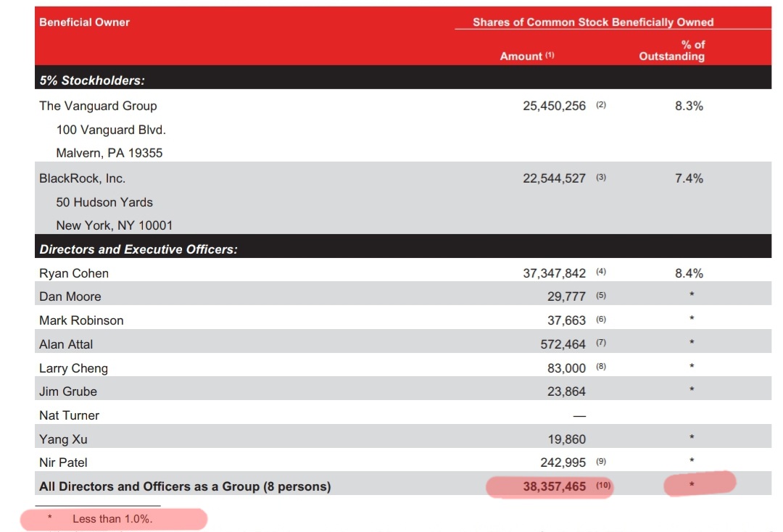Click the 'Jim Grube' row name
The height and width of the screenshot is (532, 783).
(68, 391)
